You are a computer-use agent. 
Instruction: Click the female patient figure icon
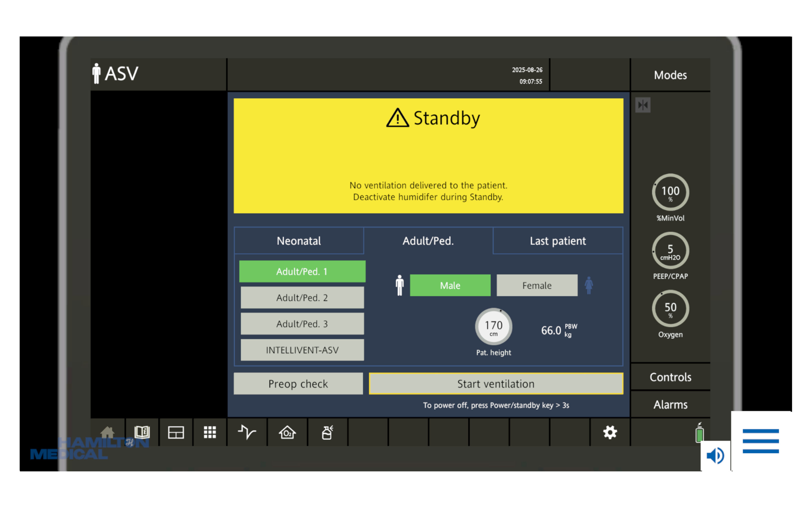coord(589,285)
